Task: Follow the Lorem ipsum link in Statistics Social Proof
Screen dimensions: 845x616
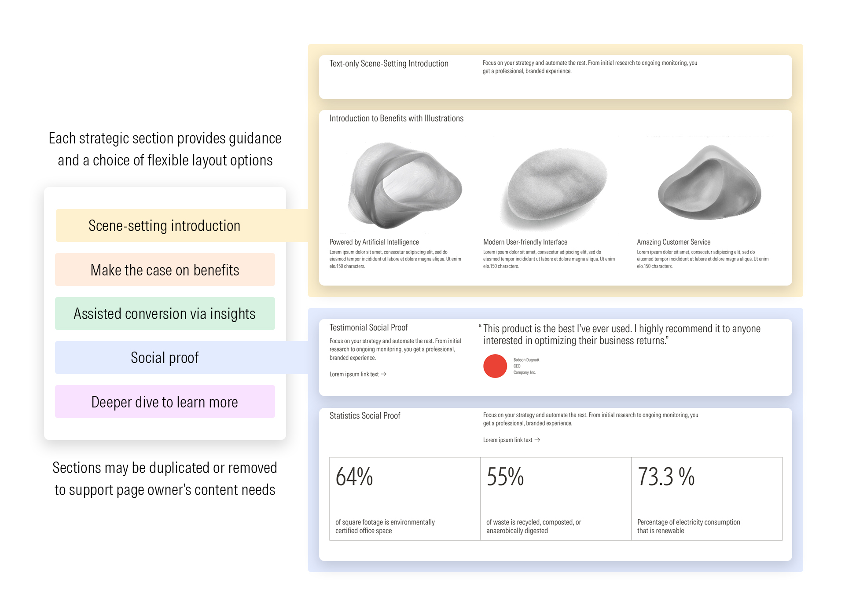Action: click(507, 440)
